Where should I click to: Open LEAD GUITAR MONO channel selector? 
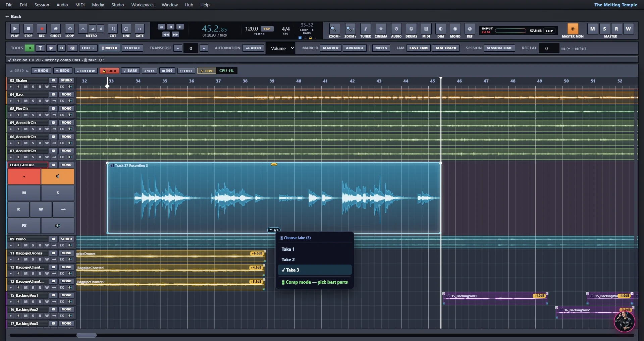(66, 165)
